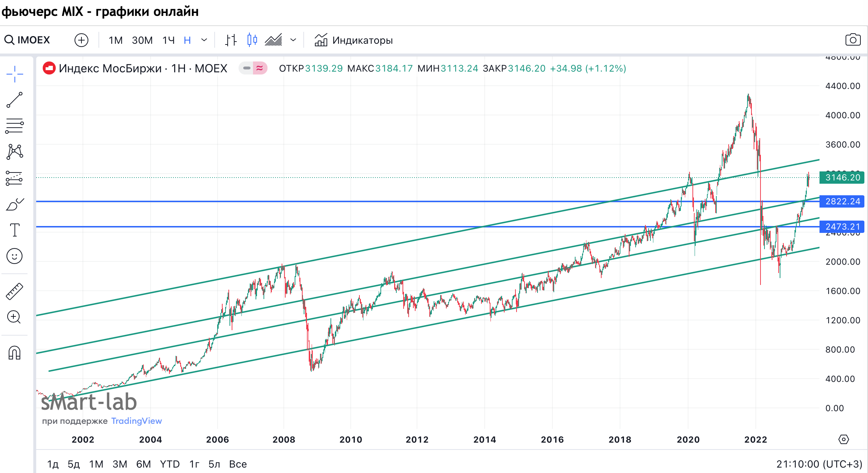This screenshot has width=868, height=473.
Task: Activate the zoom in tool
Action: (x=14, y=317)
